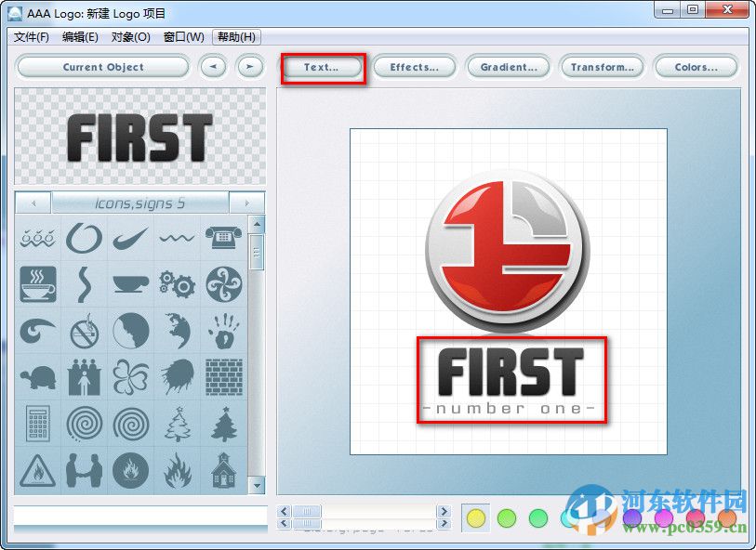The height and width of the screenshot is (550, 756).
Task: Choose the calculator icon
Action: pyautogui.click(x=37, y=424)
